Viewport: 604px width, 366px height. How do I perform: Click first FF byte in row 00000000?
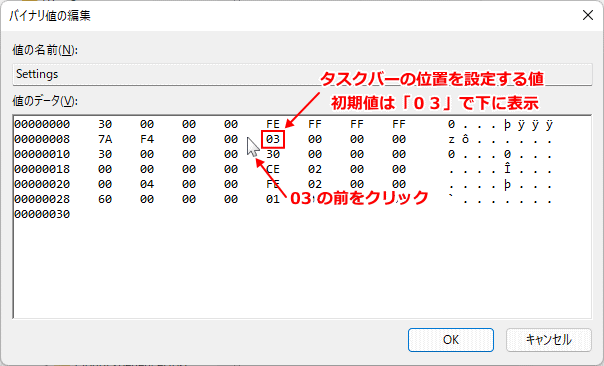coord(315,124)
